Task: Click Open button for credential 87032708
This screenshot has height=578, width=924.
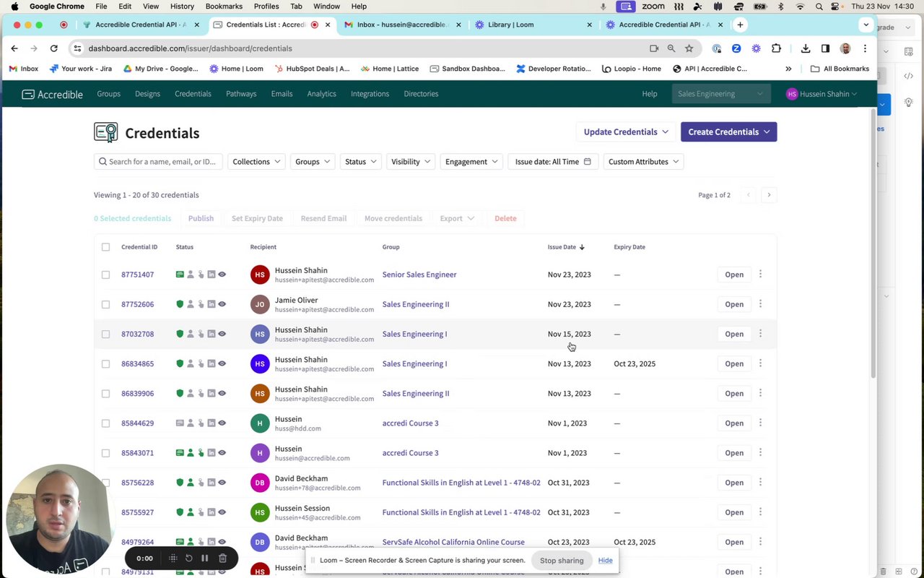Action: coord(734,334)
